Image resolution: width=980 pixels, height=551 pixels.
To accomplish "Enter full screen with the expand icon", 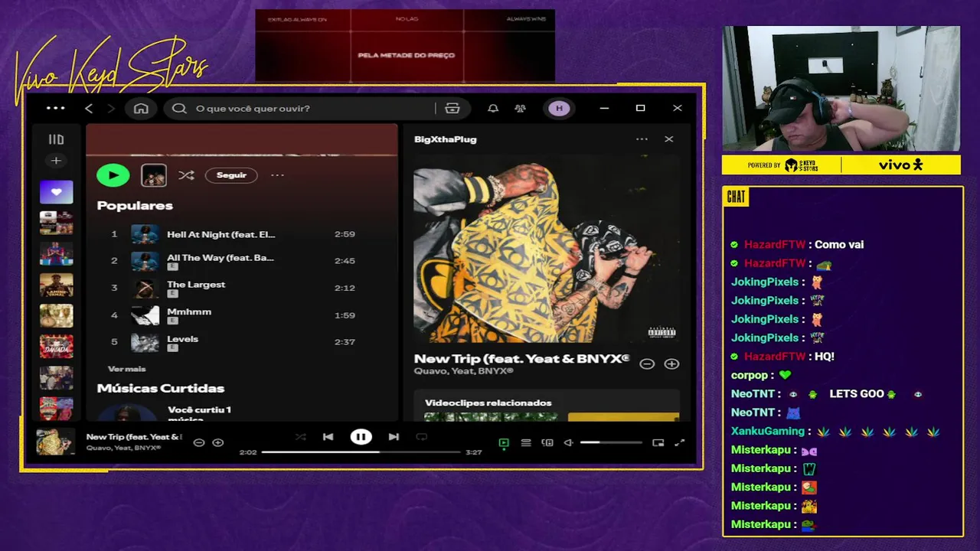I will tap(679, 442).
